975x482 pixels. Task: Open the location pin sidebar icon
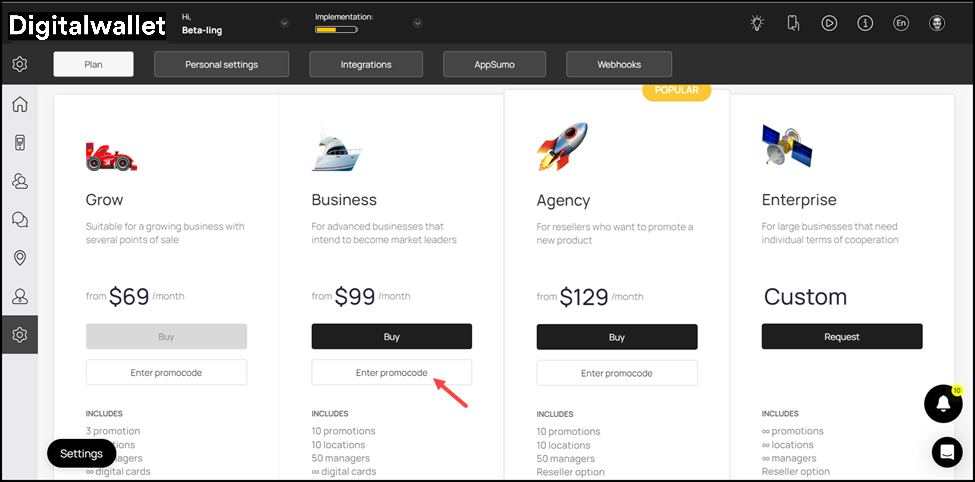(x=19, y=258)
